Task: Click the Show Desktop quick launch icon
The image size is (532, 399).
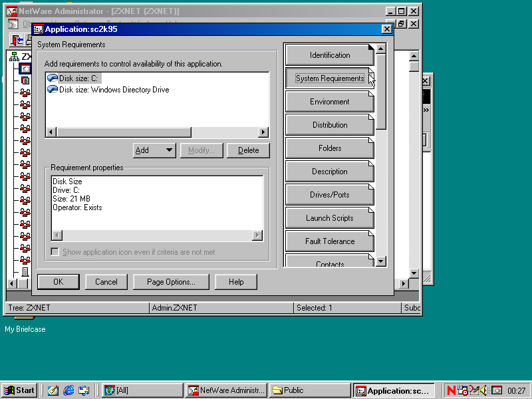Action: coord(53,390)
